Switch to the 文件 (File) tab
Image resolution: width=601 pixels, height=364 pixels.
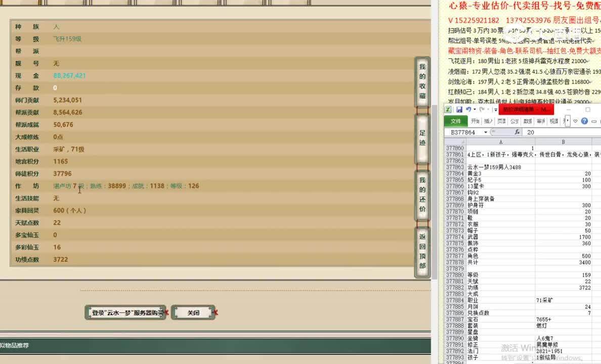coord(457,120)
